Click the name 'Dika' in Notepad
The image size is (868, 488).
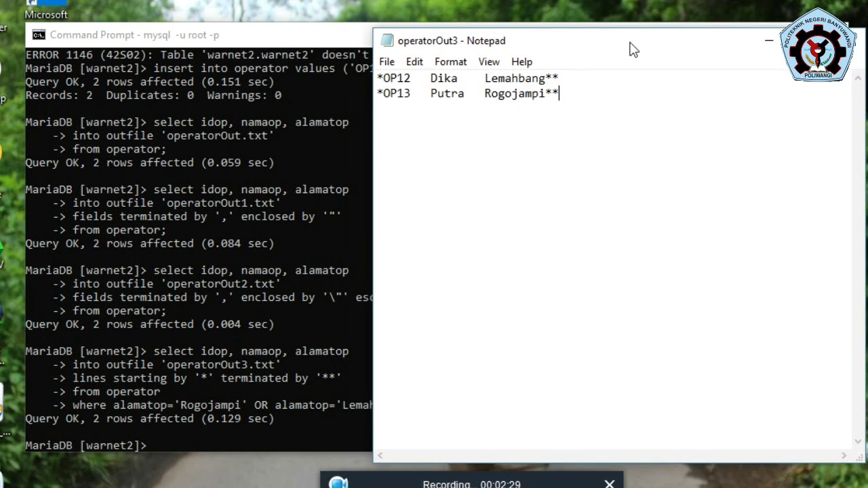[x=443, y=79]
